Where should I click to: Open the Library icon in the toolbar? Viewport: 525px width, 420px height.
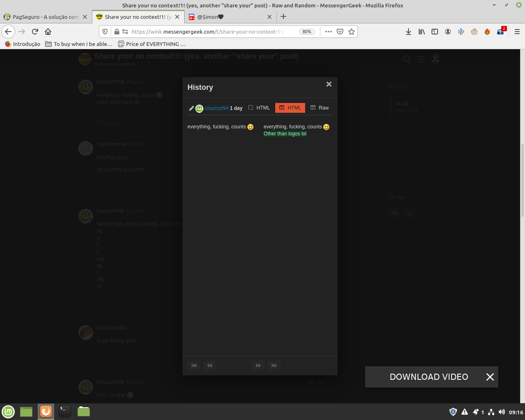tap(422, 32)
